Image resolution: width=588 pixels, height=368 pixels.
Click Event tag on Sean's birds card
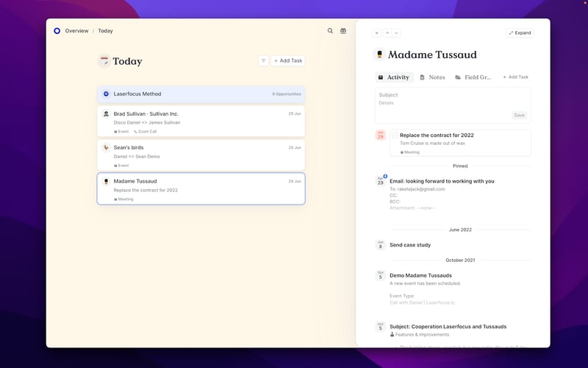point(121,166)
